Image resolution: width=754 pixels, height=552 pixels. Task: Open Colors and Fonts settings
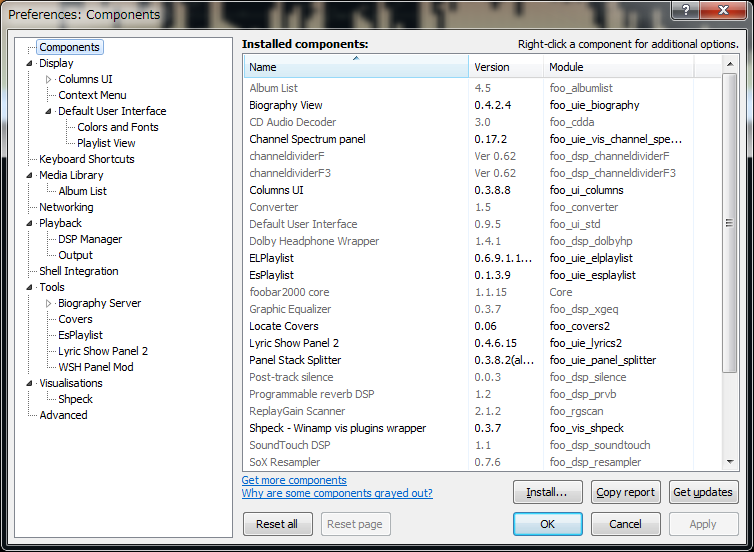[x=118, y=127]
